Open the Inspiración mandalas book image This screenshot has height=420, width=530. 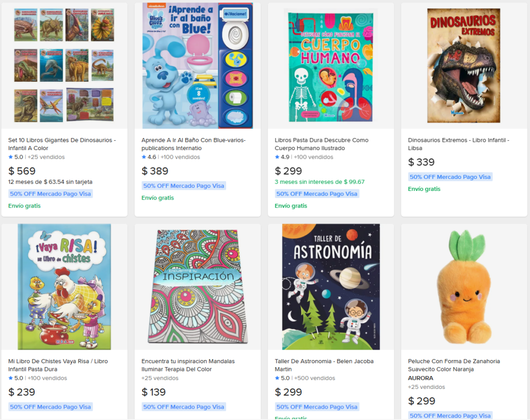[197, 287]
